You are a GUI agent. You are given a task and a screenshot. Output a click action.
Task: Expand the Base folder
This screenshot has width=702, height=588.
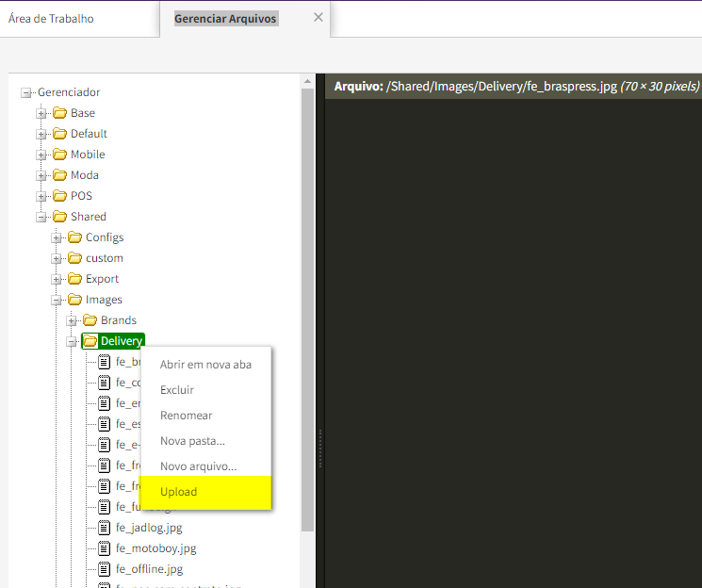click(41, 114)
